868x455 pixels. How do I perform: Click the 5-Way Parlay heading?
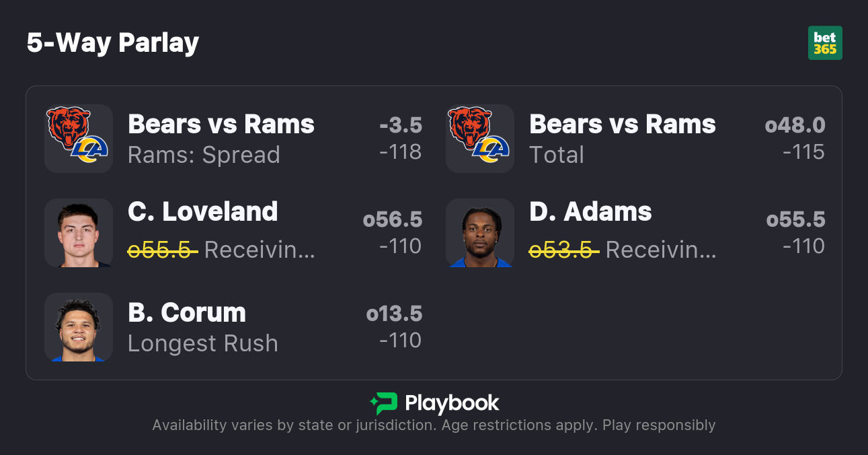(x=113, y=43)
